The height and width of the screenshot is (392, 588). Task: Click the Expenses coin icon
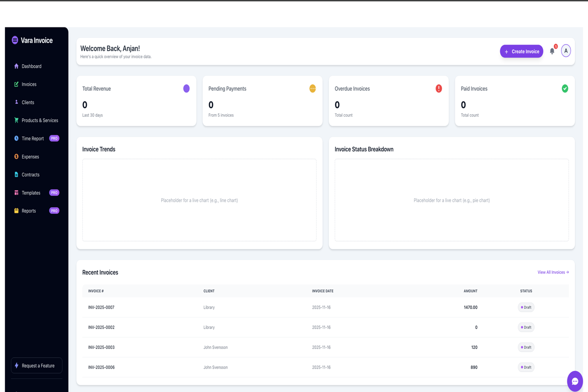[x=16, y=156]
